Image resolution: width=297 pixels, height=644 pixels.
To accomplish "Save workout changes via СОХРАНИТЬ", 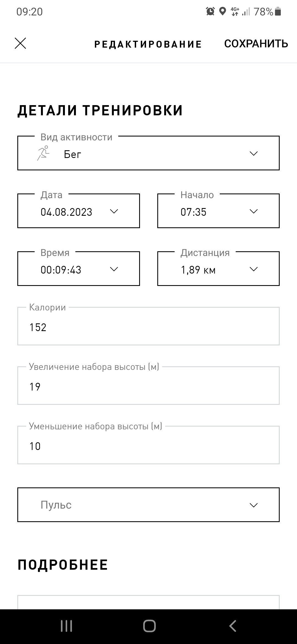I will [x=256, y=44].
